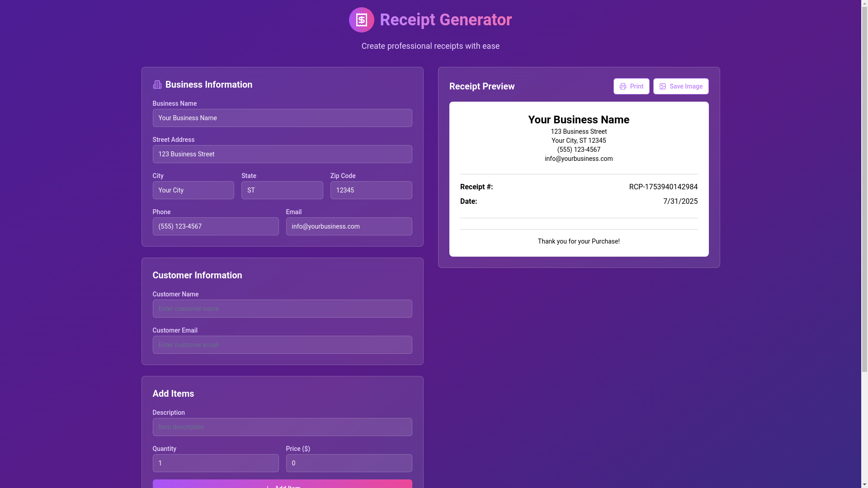Viewport: 868px width, 488px height.
Task: Click the Business Information heading
Action: pyautogui.click(x=209, y=84)
